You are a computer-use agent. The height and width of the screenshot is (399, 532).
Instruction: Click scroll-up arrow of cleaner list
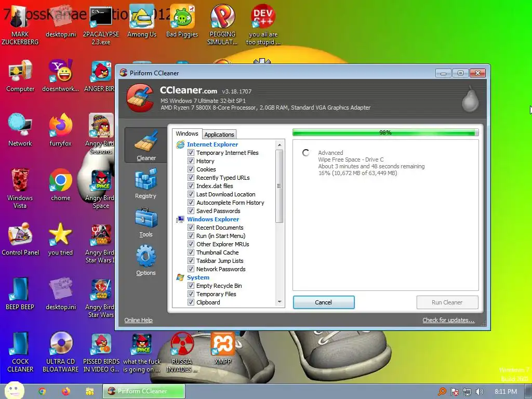pyautogui.click(x=279, y=145)
